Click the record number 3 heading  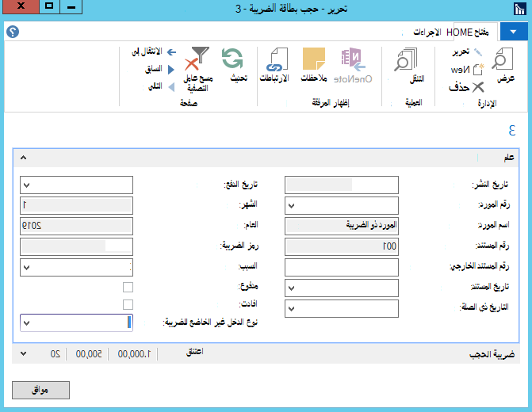pos(512,130)
